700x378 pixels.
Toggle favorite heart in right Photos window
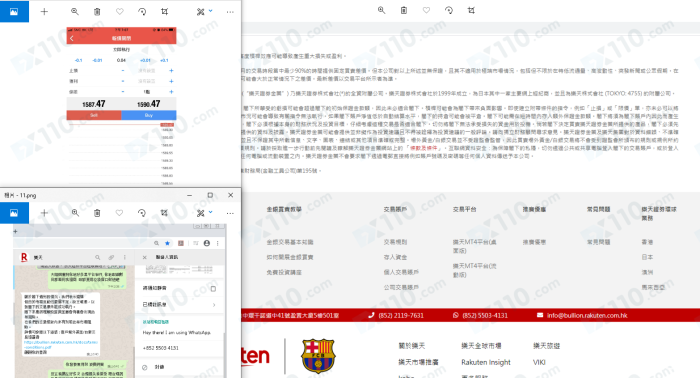pyautogui.click(x=426, y=10)
